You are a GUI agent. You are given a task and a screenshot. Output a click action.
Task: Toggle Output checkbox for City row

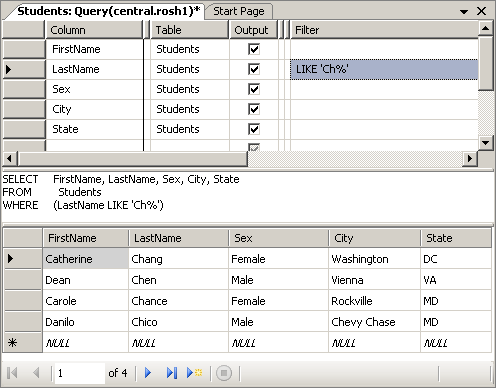(x=254, y=109)
